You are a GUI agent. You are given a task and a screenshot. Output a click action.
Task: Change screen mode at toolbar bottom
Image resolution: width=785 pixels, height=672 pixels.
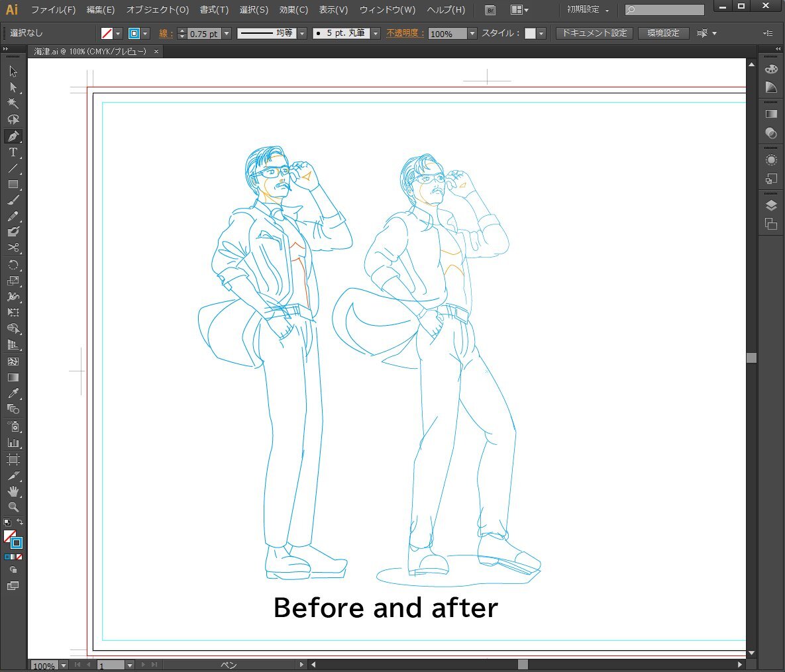point(13,586)
